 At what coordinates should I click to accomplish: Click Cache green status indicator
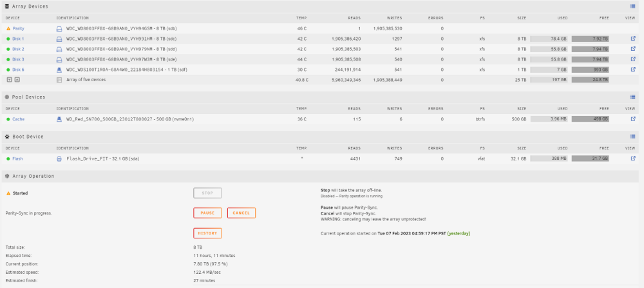click(8, 119)
